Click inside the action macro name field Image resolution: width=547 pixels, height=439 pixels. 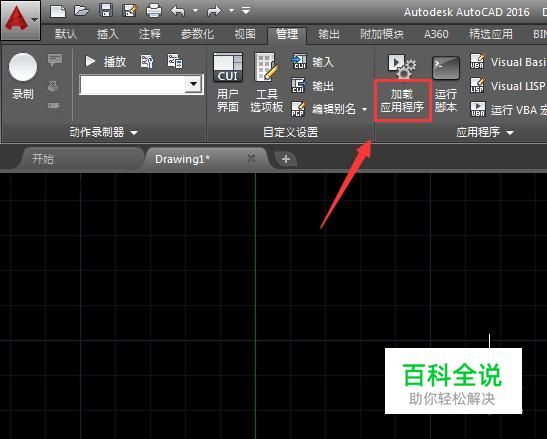[133, 84]
